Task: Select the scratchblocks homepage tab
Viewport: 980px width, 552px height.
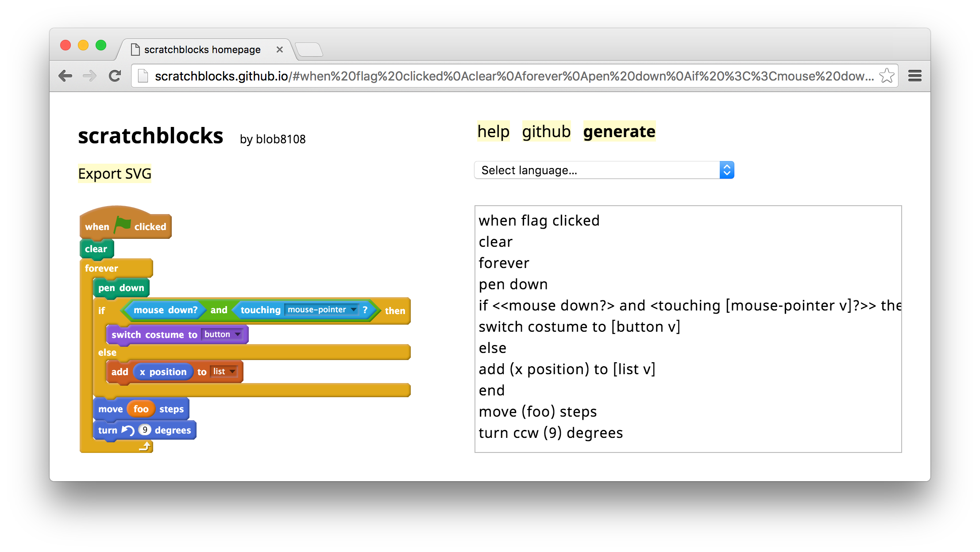Action: (202, 50)
